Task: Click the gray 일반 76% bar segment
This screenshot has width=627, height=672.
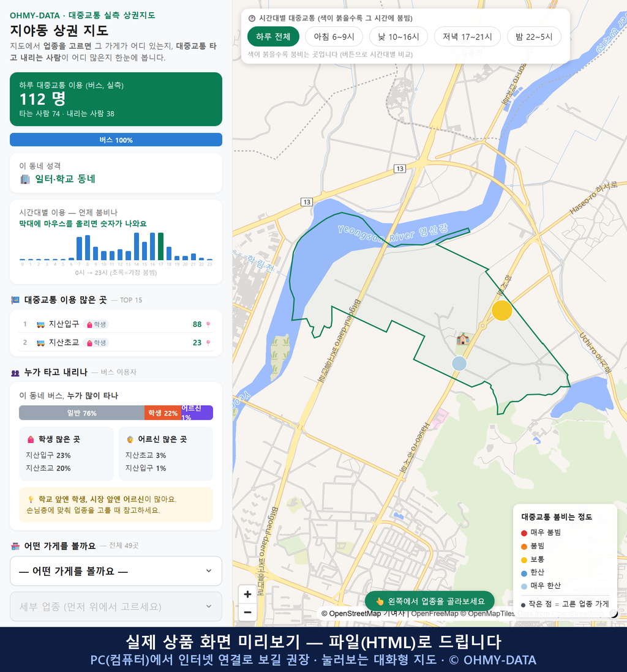Action: (81, 413)
